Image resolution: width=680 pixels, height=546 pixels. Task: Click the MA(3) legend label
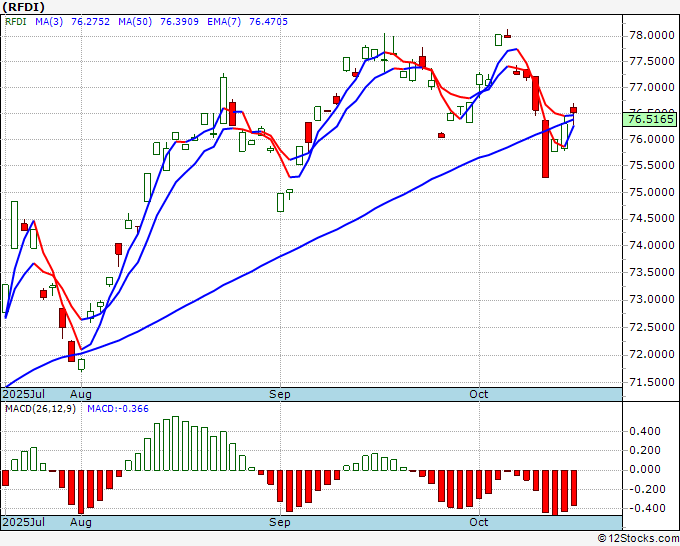point(49,21)
